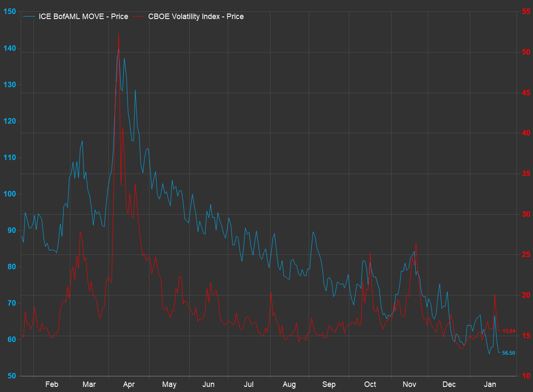Select the red 15.64 last-value label
The width and height of the screenshot is (533, 392).
(508, 331)
